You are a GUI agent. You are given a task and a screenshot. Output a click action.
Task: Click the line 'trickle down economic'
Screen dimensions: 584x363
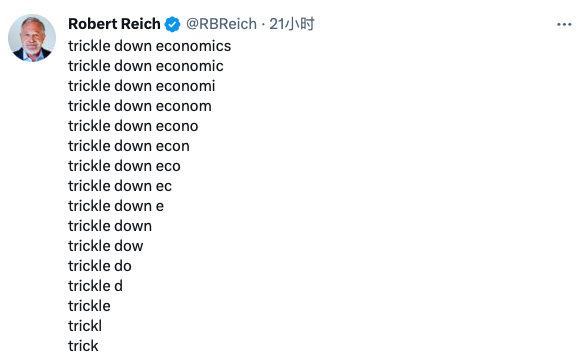click(146, 66)
